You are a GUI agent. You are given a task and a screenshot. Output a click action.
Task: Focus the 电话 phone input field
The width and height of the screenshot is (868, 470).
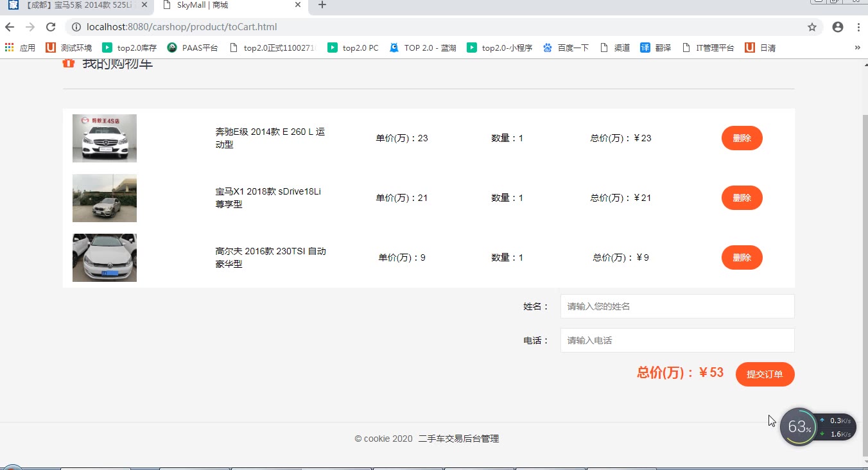tap(677, 340)
